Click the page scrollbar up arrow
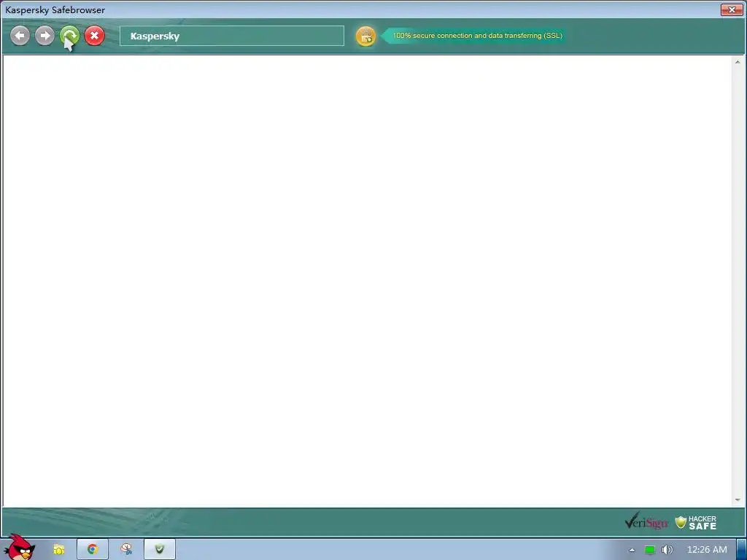The height and width of the screenshot is (560, 747). (738, 62)
